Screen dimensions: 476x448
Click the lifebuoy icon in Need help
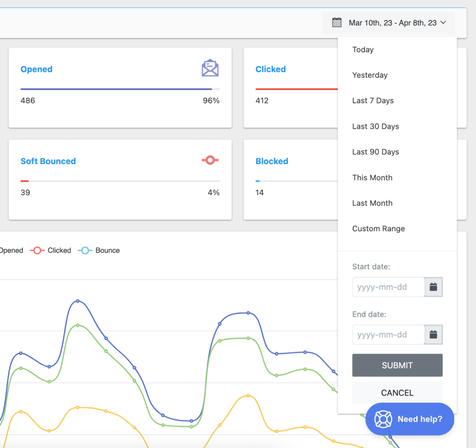(x=383, y=419)
